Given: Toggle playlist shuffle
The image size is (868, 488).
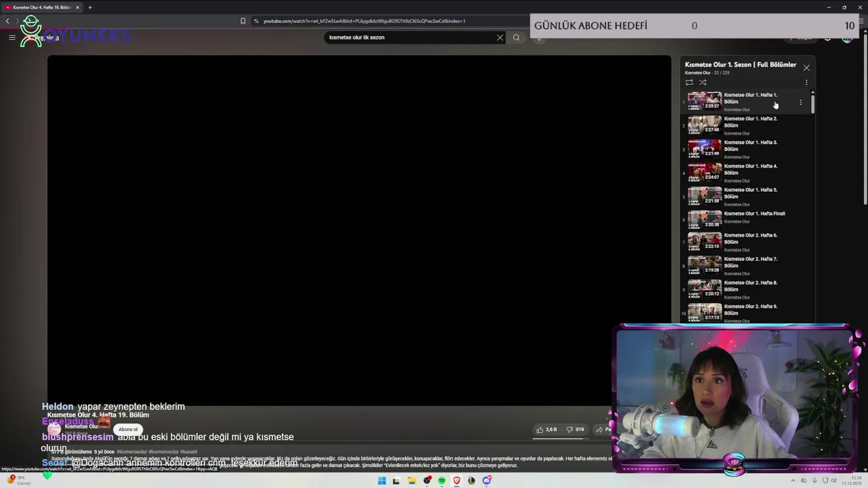Looking at the screenshot, I should 703,83.
